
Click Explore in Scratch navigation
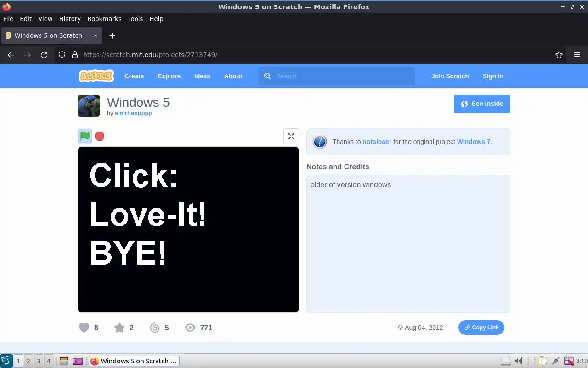coord(169,76)
